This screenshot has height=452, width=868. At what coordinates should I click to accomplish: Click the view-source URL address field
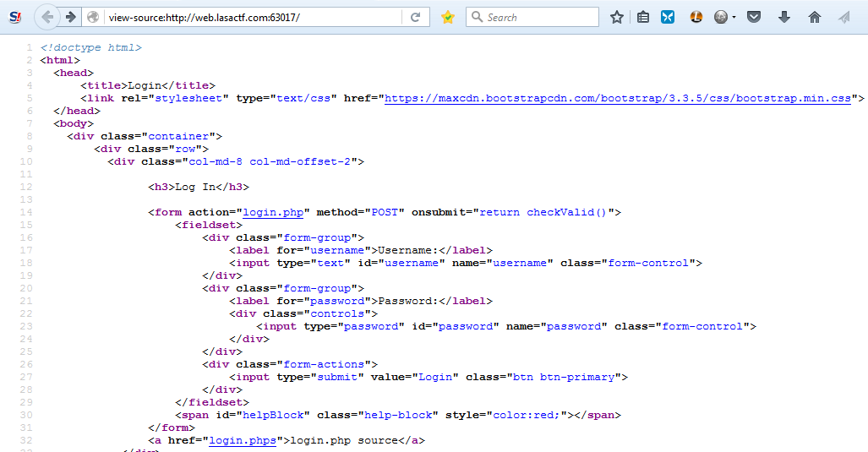[x=254, y=17]
